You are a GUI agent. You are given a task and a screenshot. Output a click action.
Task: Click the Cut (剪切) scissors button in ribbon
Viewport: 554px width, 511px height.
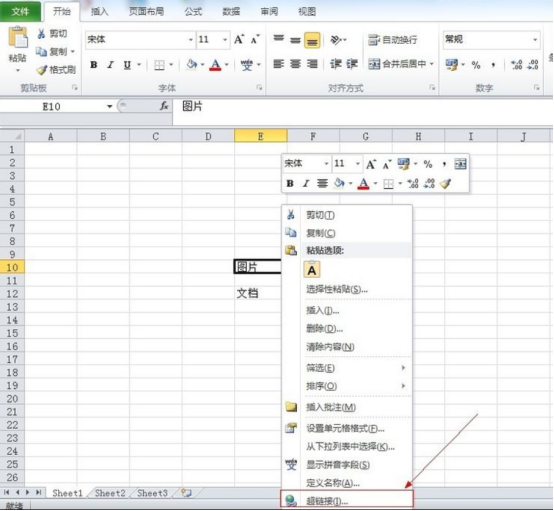point(52,34)
